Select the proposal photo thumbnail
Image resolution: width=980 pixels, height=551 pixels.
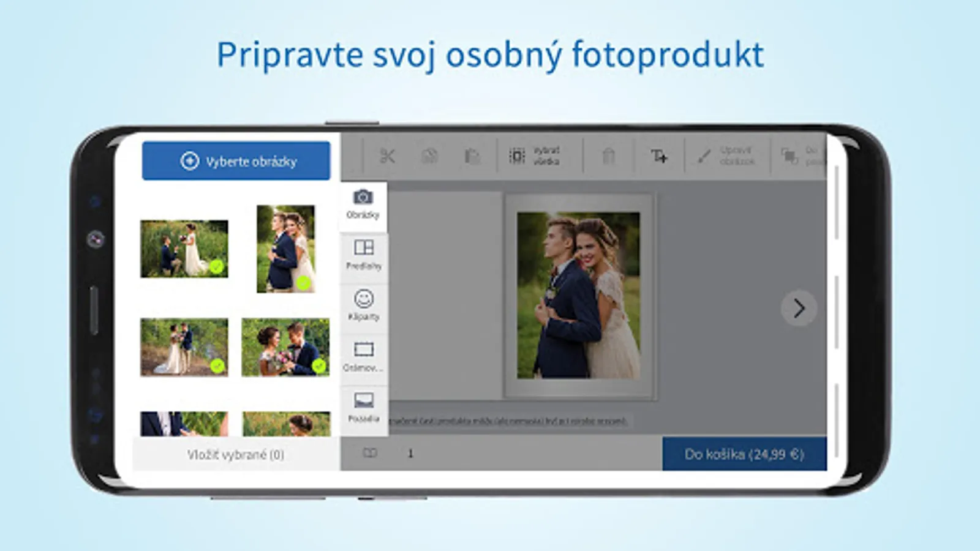click(184, 249)
